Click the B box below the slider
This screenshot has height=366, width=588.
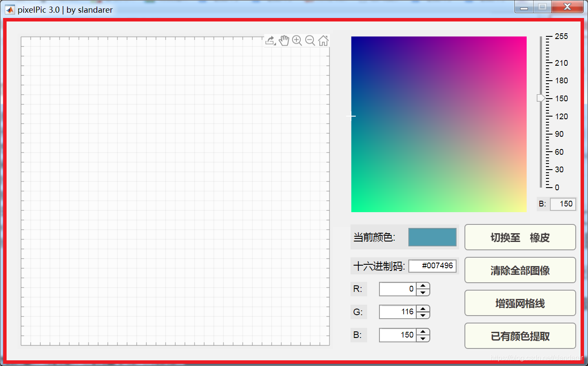pyautogui.click(x=563, y=204)
